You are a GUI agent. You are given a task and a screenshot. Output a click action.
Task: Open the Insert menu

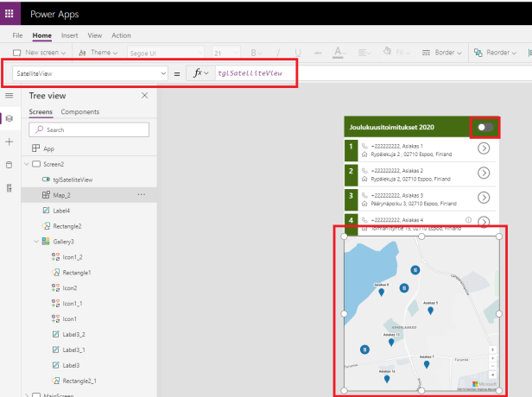pos(70,35)
